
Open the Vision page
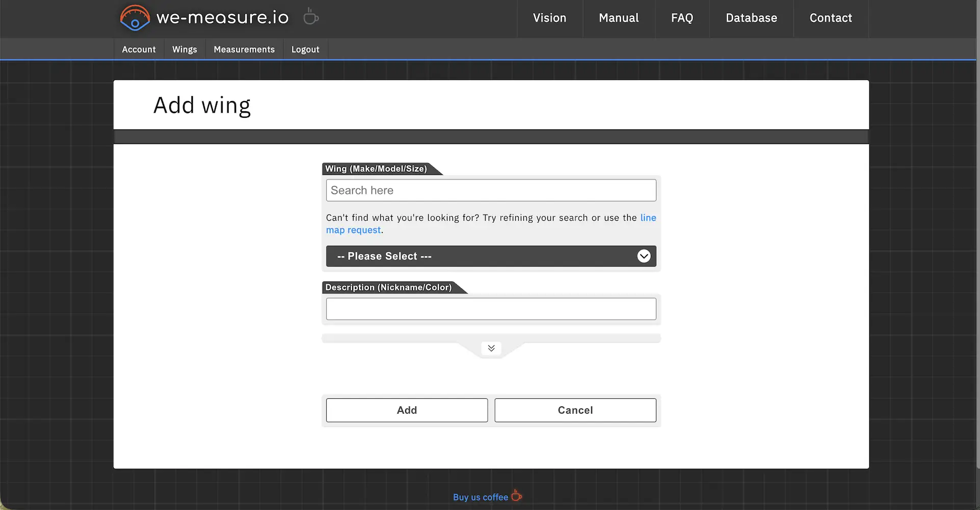[x=549, y=18]
